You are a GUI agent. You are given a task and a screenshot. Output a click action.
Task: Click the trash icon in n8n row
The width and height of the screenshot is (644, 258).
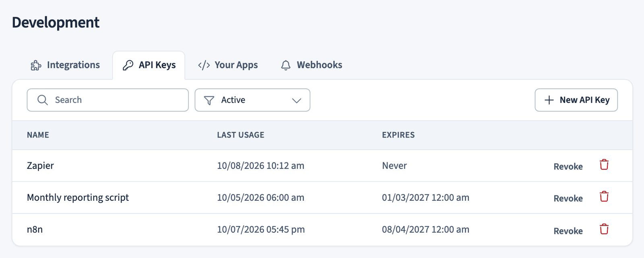coord(604,229)
